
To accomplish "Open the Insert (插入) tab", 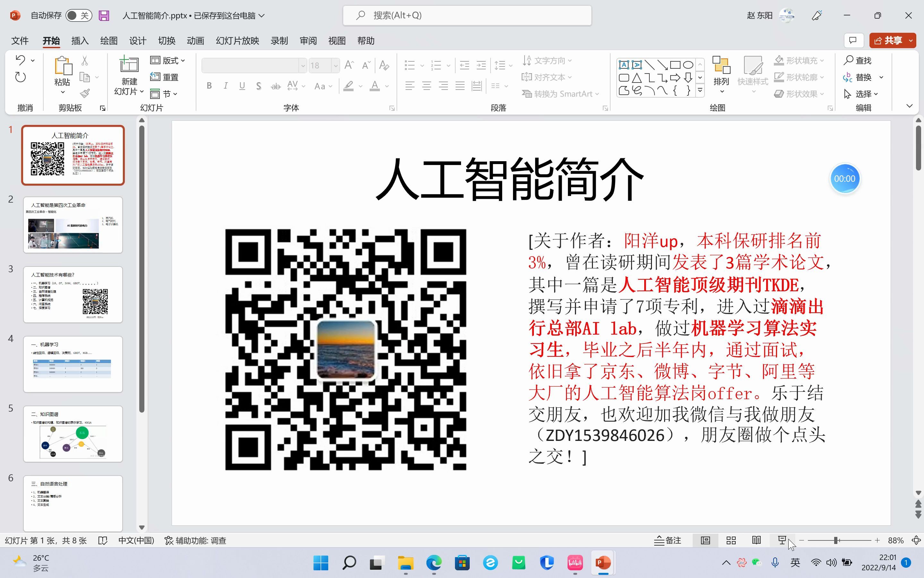I will click(80, 40).
